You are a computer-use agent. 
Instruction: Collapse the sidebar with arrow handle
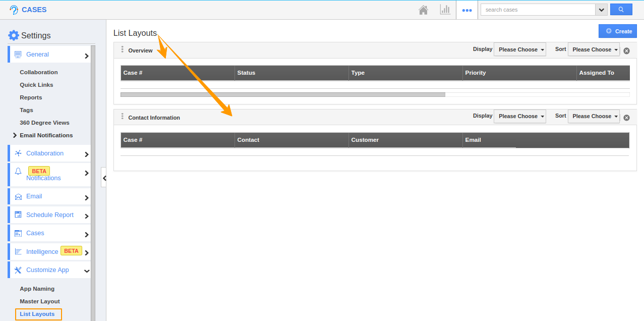(104, 178)
